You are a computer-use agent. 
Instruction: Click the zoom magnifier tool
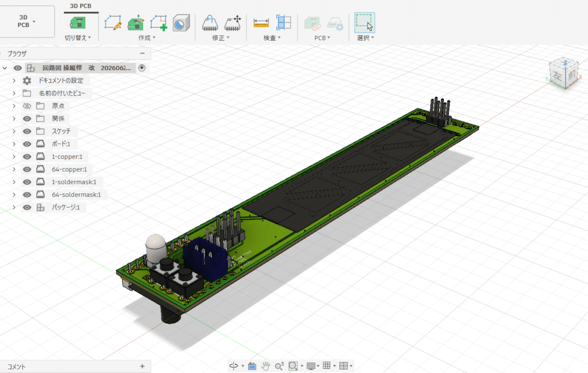point(279,366)
